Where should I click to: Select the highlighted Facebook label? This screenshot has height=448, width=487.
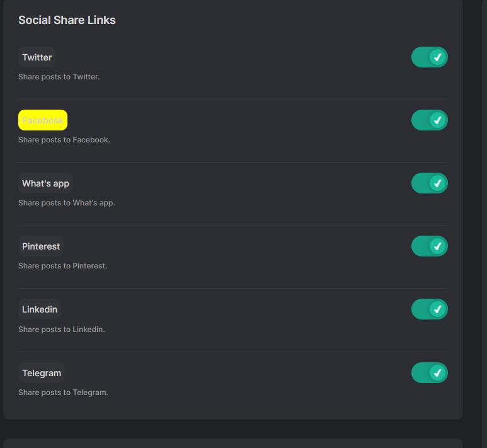pyautogui.click(x=43, y=120)
